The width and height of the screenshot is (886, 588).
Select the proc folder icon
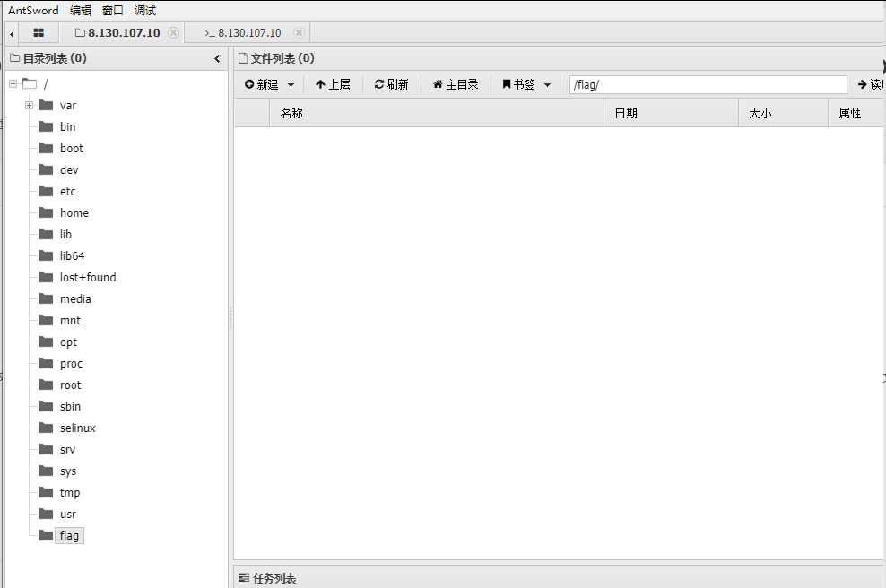tap(46, 363)
